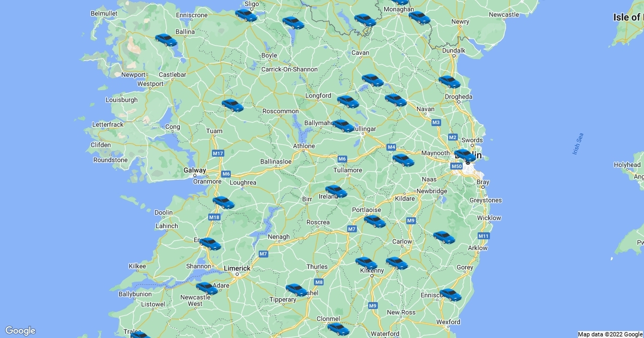This screenshot has height=338, width=644.
Task: Select the car marker south of Loughrea
Action: point(223,202)
